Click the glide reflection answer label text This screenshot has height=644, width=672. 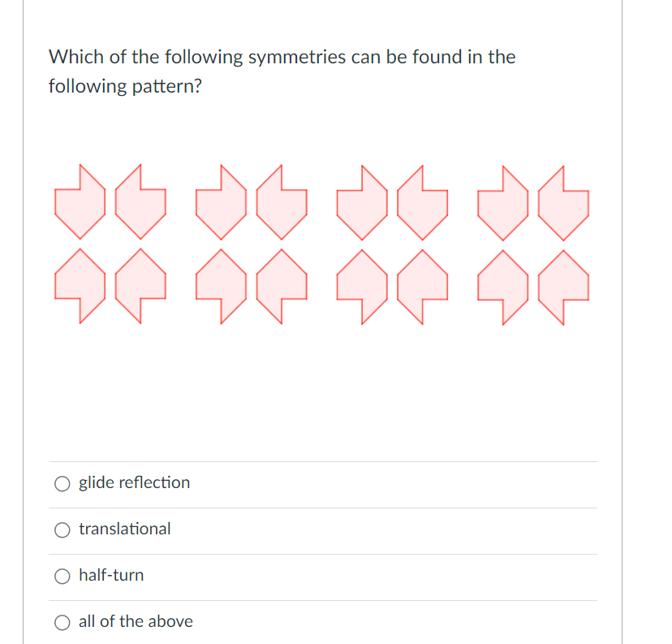(x=134, y=482)
